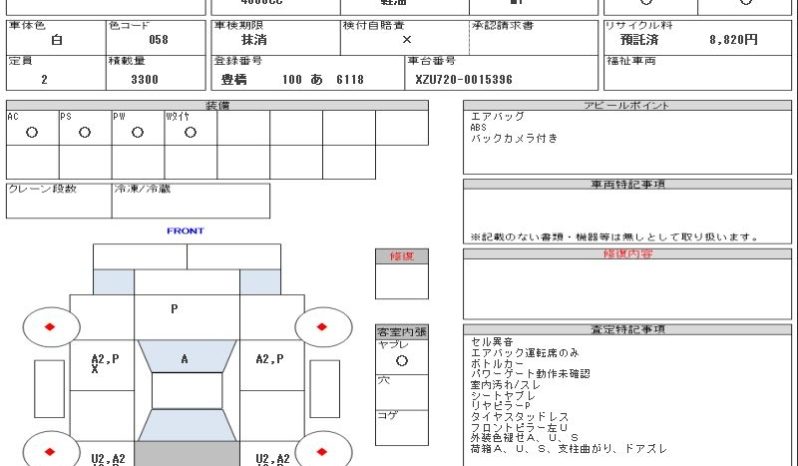Click the 冷凍/冷蔵 cell
798x466 pixels.
(191, 201)
